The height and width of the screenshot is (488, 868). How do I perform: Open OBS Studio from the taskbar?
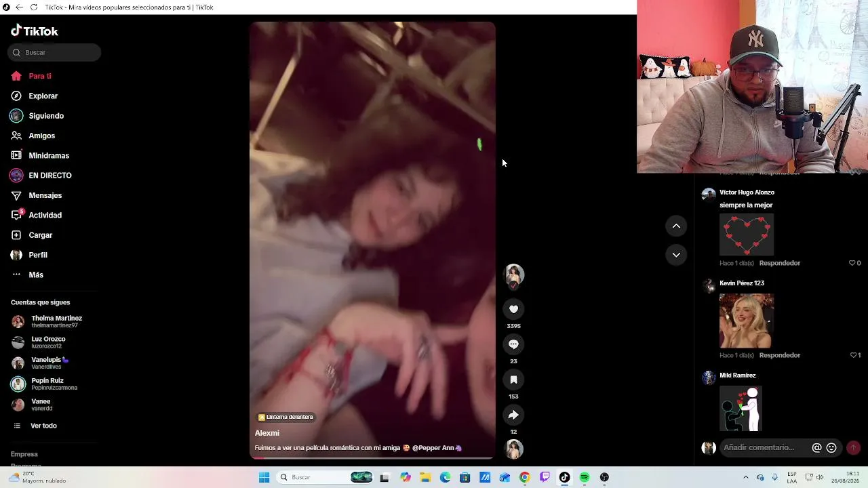click(604, 477)
